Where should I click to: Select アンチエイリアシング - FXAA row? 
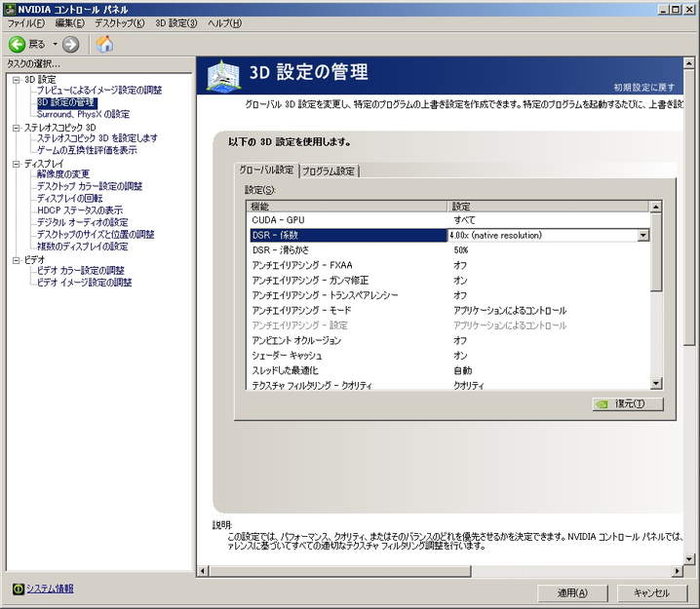[448, 265]
